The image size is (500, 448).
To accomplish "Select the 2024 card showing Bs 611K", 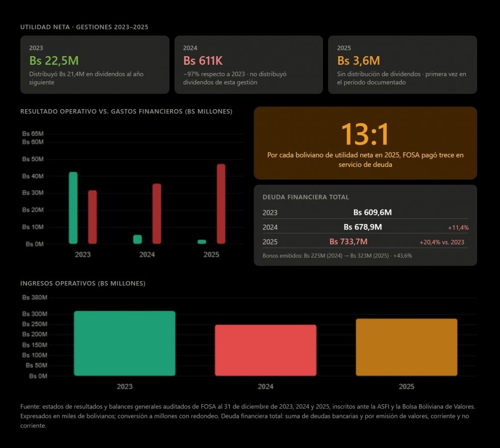I will click(248, 64).
